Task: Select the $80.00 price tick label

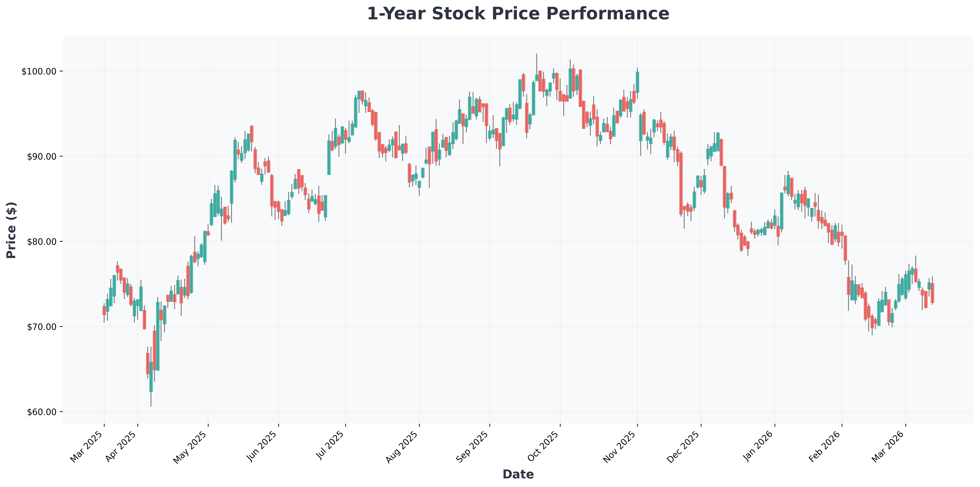Action: point(40,242)
